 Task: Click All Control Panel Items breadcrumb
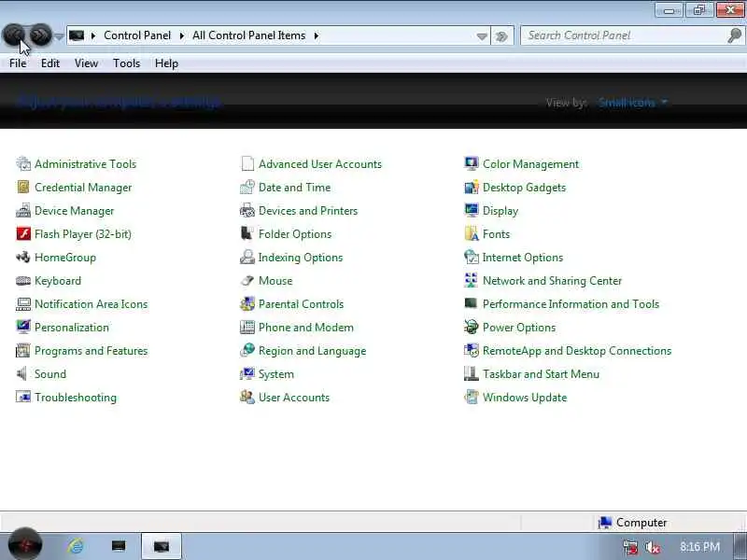(x=248, y=35)
